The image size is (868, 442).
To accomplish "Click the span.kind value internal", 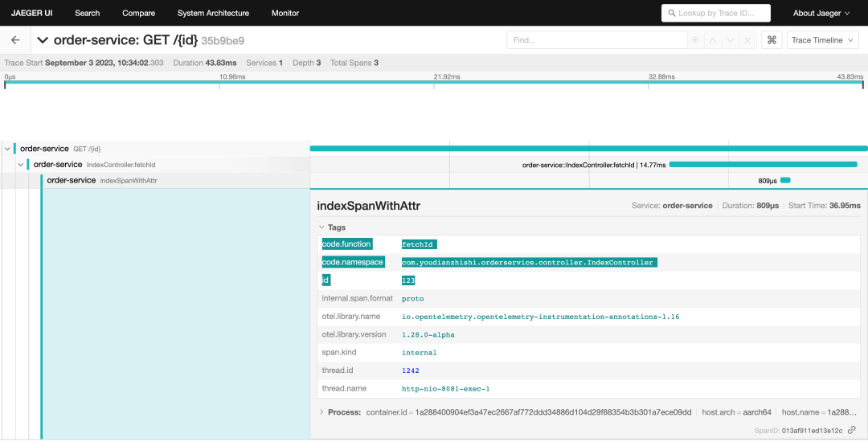I will tap(419, 352).
